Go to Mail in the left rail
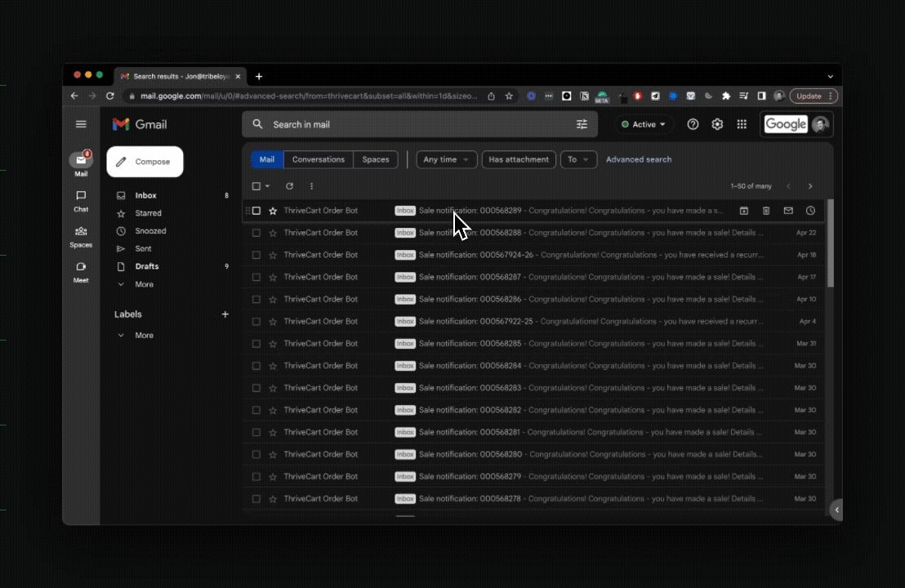905x588 pixels. coord(81,164)
